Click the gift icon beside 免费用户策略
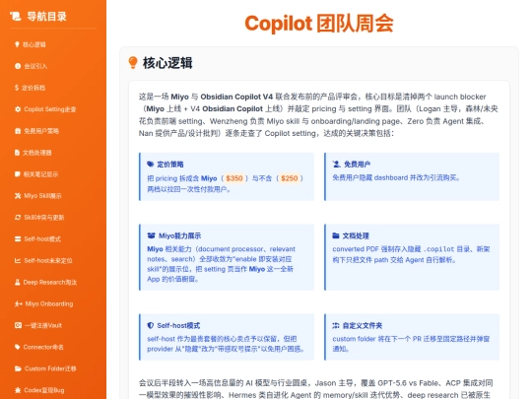This screenshot has width=532, height=399. (x=18, y=131)
